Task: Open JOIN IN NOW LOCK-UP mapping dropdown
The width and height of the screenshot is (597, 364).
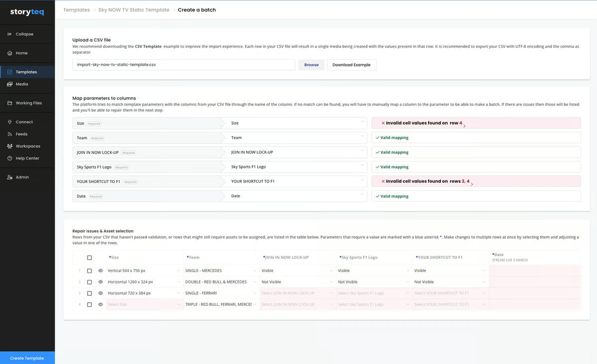Action: pyautogui.click(x=298, y=152)
